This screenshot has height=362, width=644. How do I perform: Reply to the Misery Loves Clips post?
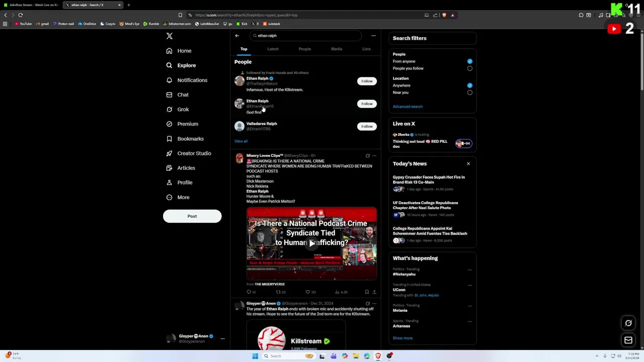point(251,292)
